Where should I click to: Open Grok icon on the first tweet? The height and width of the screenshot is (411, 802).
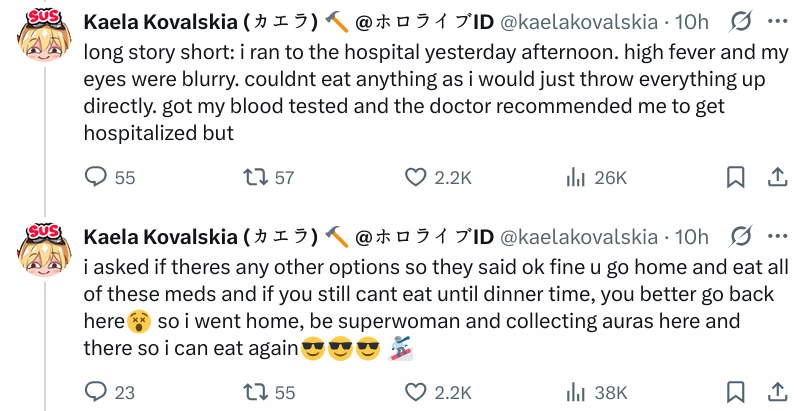[x=742, y=21]
